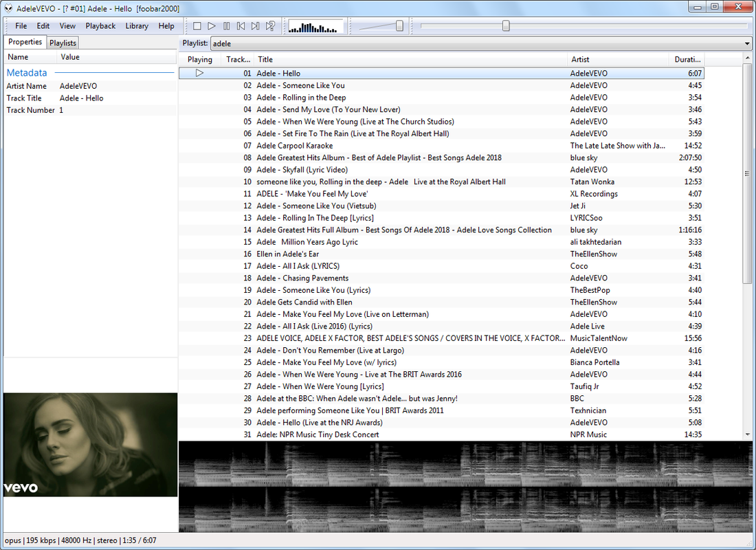
Task: Click the Adele album art thumbnail
Action: coord(90,444)
